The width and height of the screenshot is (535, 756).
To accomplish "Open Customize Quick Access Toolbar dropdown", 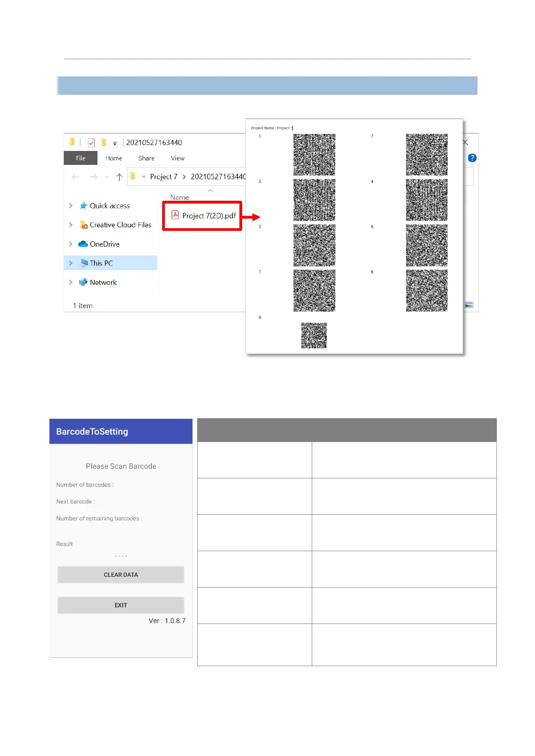I will 115,143.
